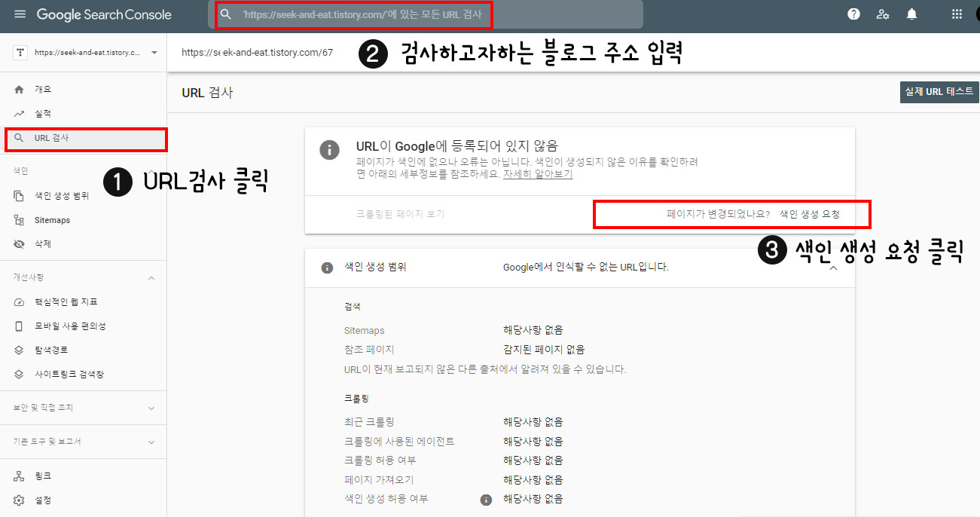
Task: Click the sitemap tree icon in sidebar
Action: point(20,220)
